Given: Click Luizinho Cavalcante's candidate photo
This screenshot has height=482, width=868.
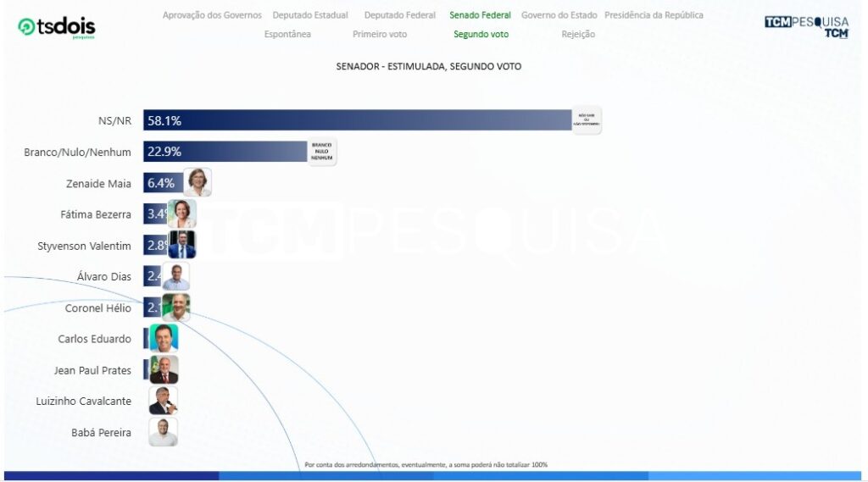Looking at the screenshot, I should (x=164, y=401).
